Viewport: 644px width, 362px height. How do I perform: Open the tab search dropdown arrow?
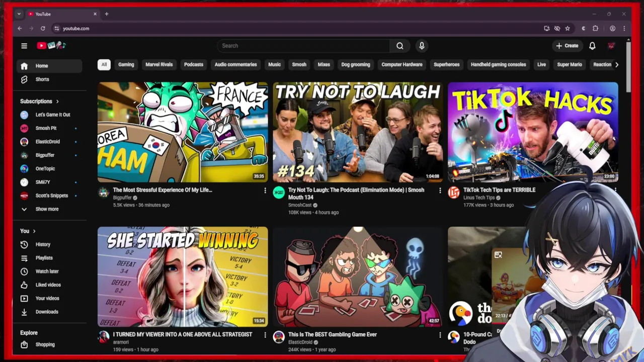(x=19, y=14)
